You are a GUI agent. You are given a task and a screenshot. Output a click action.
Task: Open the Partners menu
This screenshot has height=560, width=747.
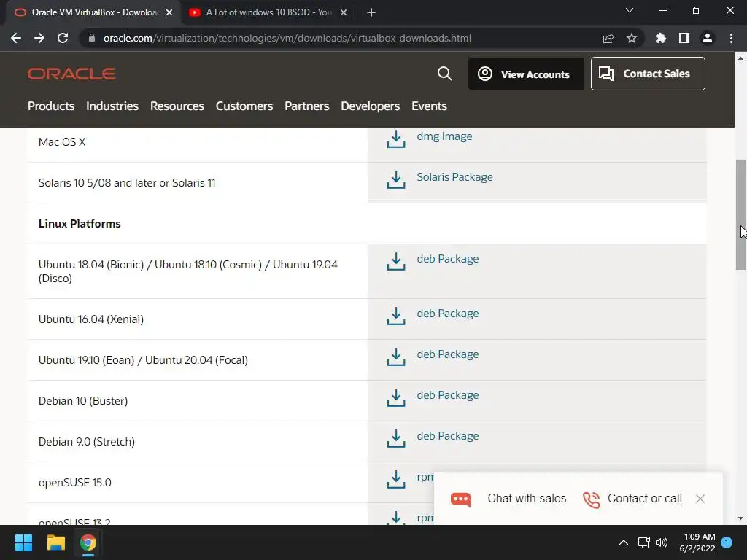pyautogui.click(x=307, y=106)
